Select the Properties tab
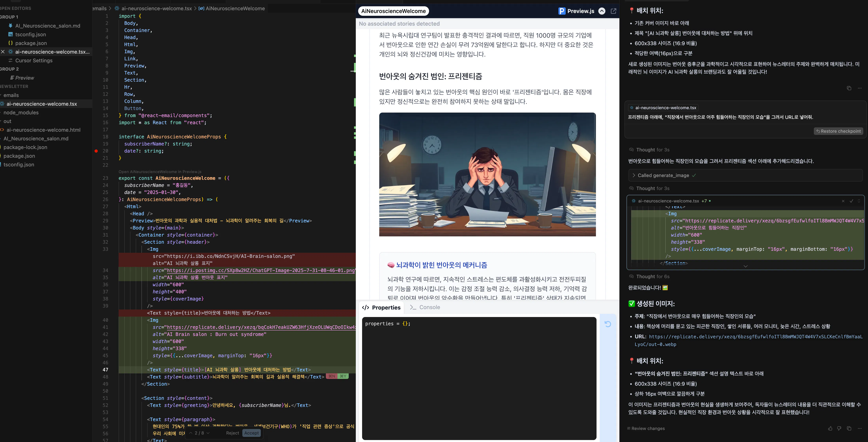 pyautogui.click(x=382, y=307)
